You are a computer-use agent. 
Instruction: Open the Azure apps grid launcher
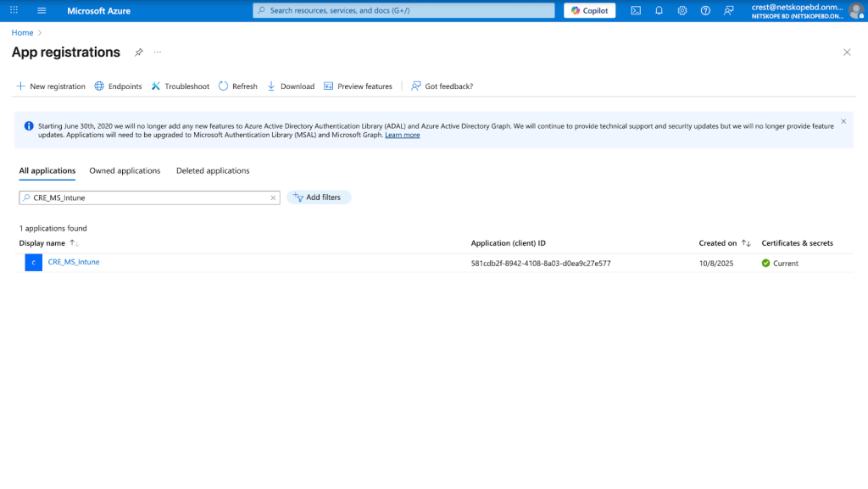pyautogui.click(x=14, y=10)
